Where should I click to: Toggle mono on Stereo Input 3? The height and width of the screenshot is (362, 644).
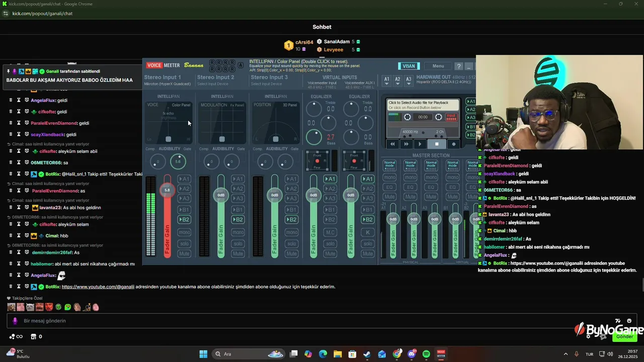point(291,232)
